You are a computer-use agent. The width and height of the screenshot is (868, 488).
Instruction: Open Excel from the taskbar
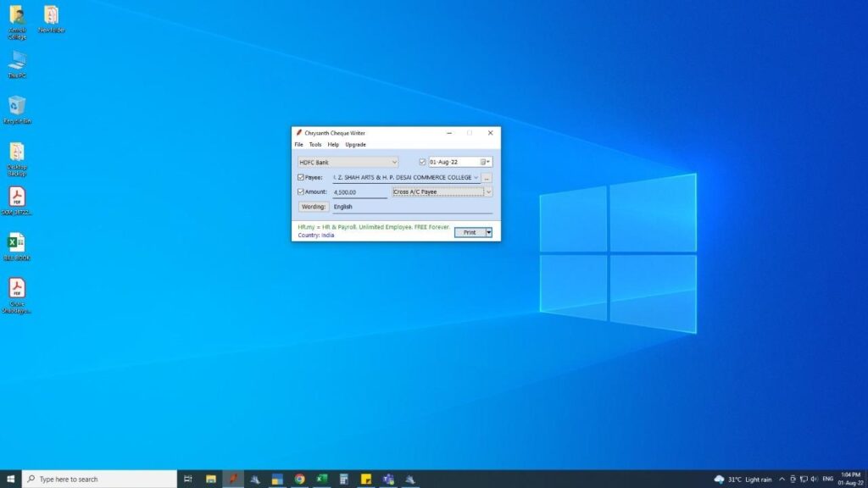click(322, 479)
